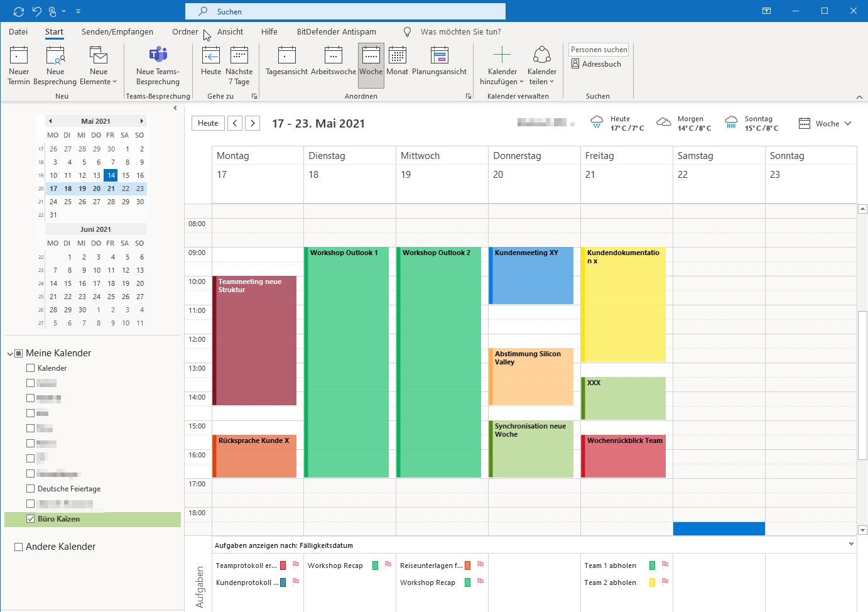Click category color of Teamprotokoll task
This screenshot has width=868, height=612.
(x=283, y=566)
